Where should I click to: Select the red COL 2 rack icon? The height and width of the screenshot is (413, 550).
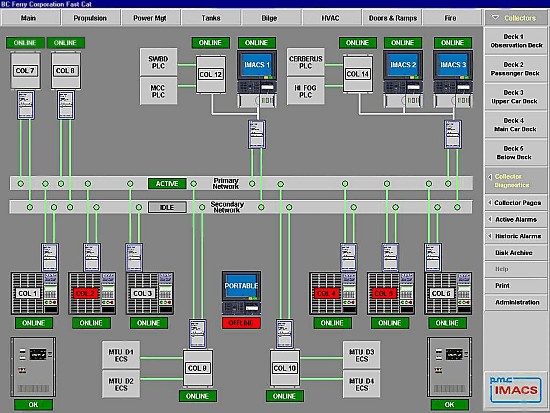tap(92, 293)
